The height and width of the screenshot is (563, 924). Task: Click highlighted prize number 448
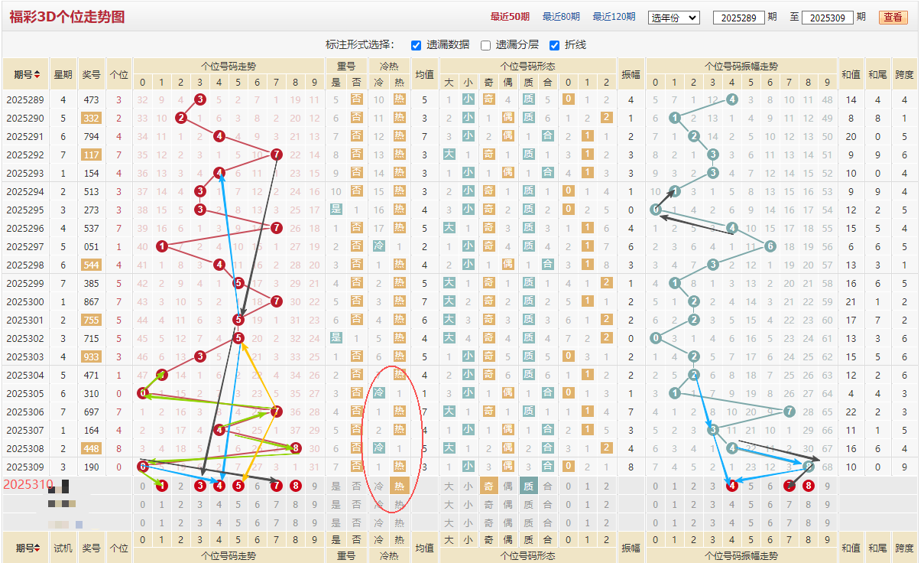pyautogui.click(x=92, y=448)
